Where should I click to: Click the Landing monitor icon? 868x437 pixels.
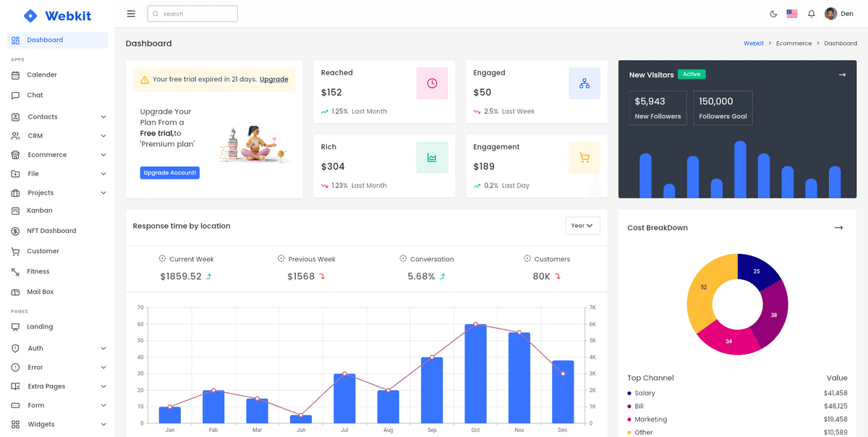pos(16,327)
